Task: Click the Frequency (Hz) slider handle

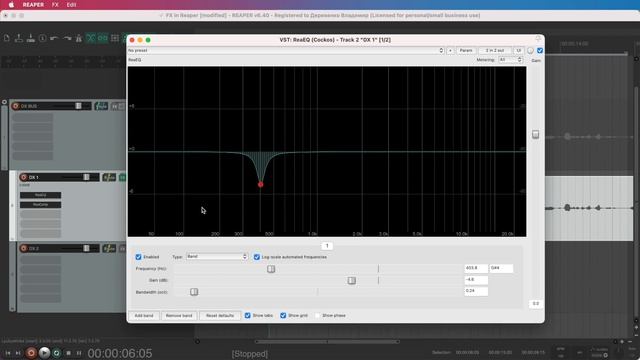Action: coord(271,269)
